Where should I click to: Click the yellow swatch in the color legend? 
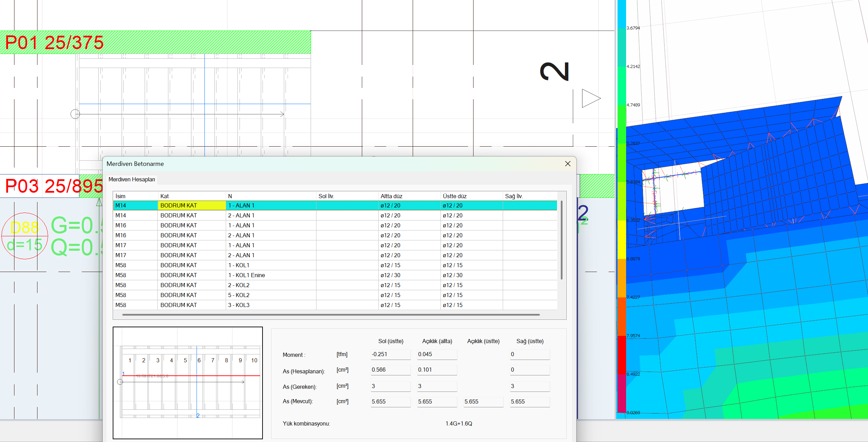pyautogui.click(x=622, y=239)
